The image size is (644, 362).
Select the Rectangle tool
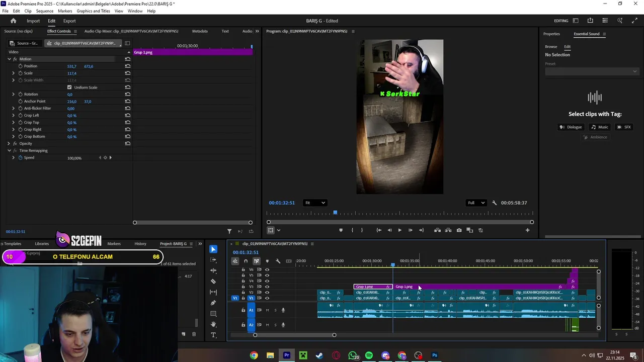pyautogui.click(x=213, y=314)
